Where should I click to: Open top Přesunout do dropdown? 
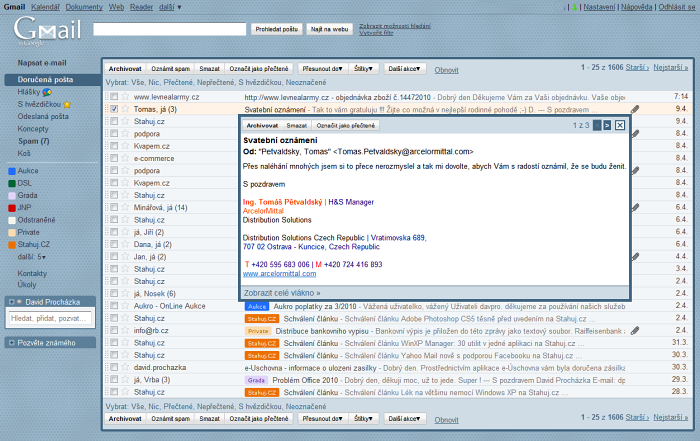[x=323, y=69]
